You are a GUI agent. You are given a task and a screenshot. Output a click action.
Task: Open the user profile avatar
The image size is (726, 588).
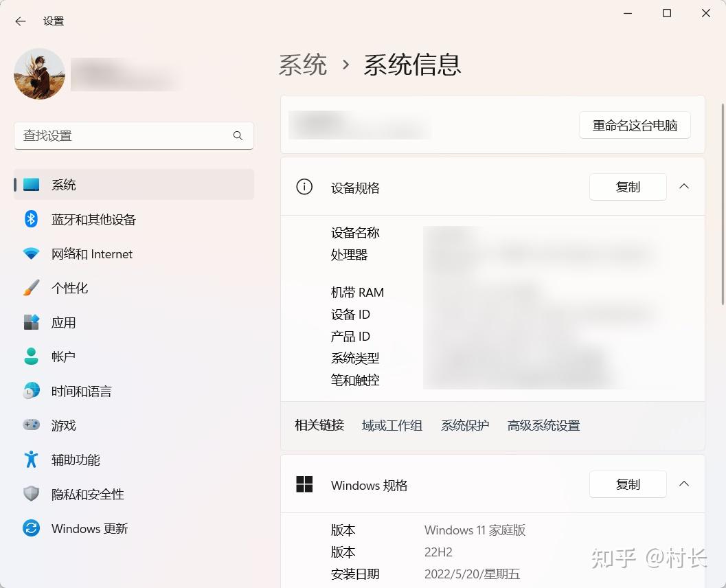tap(39, 74)
